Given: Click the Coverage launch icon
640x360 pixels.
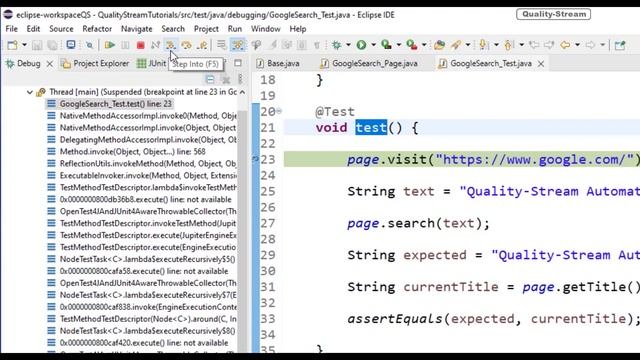Looking at the screenshot, I should 386,45.
